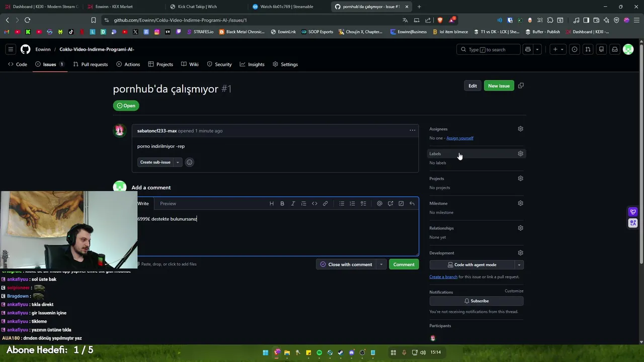644x362 pixels.
Task: Add emoji reaction on the issue post
Action: coord(189,162)
